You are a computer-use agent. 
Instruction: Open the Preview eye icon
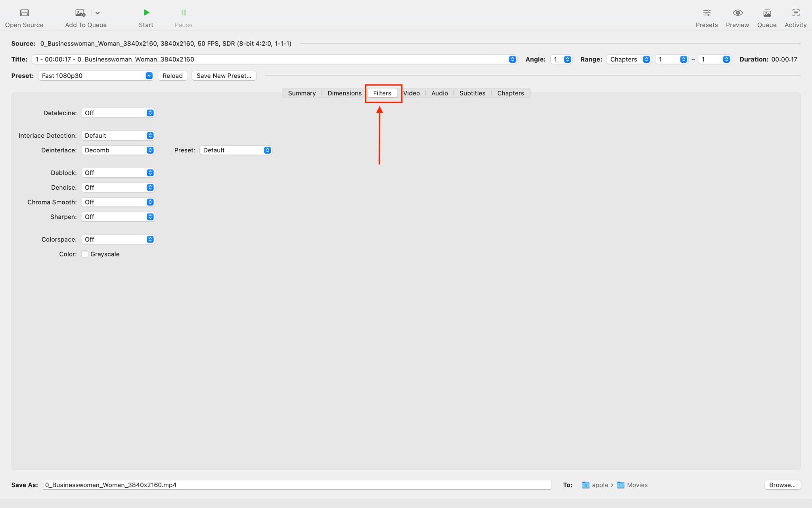[737, 13]
